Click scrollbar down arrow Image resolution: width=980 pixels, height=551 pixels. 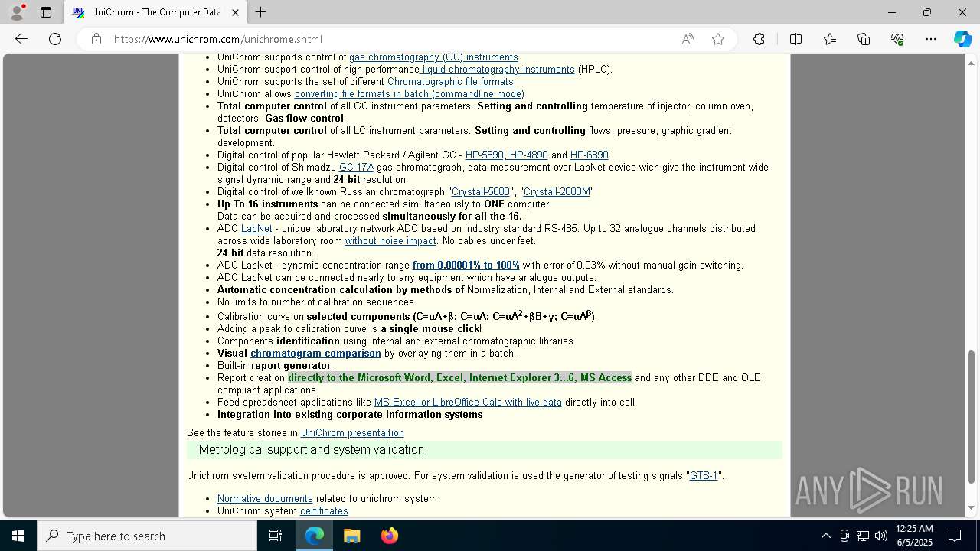pyautogui.click(x=972, y=508)
